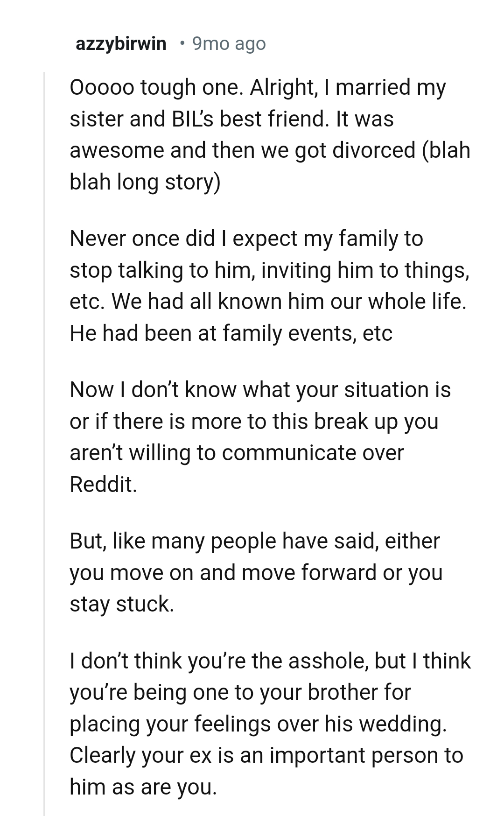
Task: Click the word 'Reddit.' in the comment
Action: (103, 484)
